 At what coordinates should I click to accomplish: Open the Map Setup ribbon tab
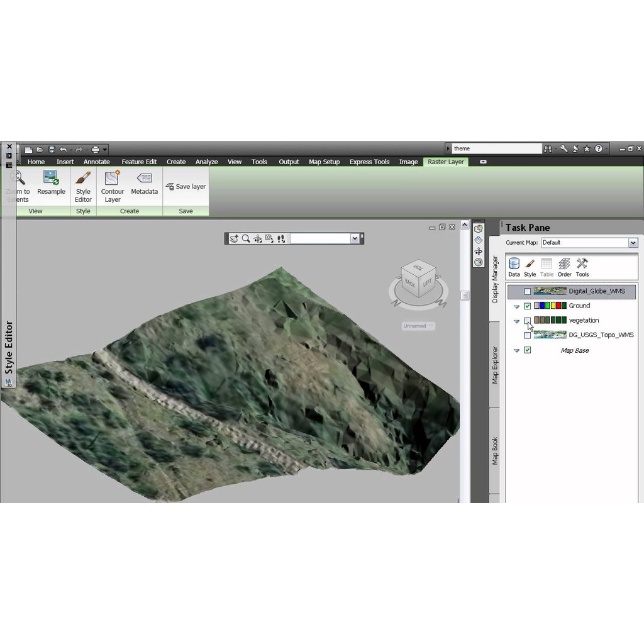tap(324, 162)
